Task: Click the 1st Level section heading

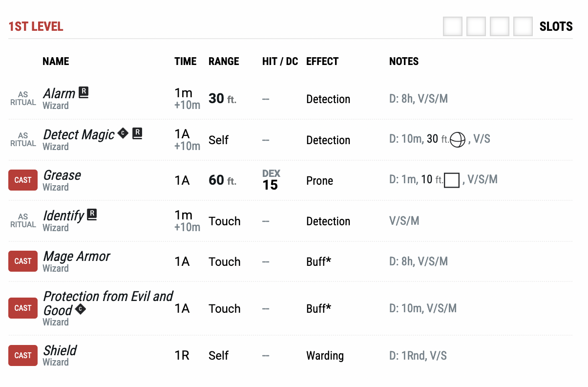Action: coord(36,26)
